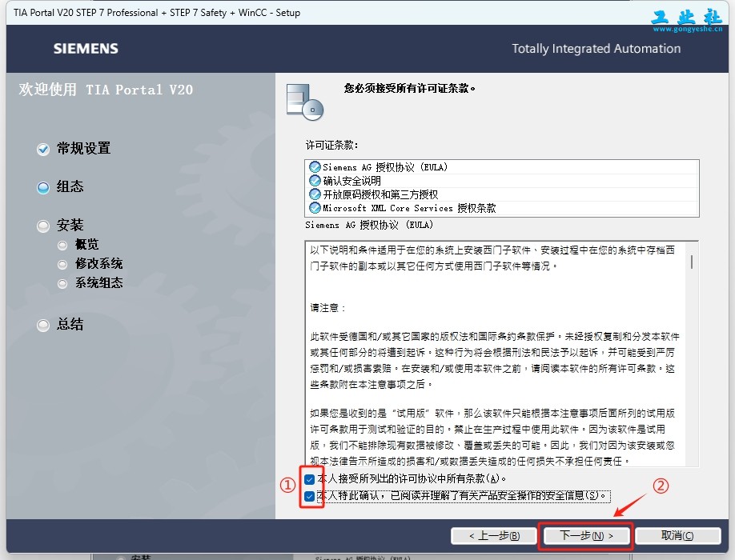This screenshot has width=735, height=560.
Task: Click globe icon beside 开放原码授权和第三方授权
Action: [x=315, y=194]
